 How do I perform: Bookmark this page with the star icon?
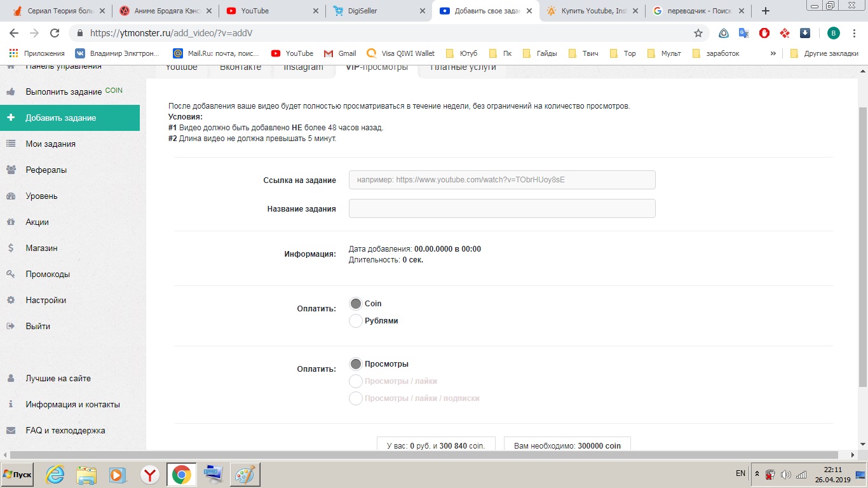point(698,33)
